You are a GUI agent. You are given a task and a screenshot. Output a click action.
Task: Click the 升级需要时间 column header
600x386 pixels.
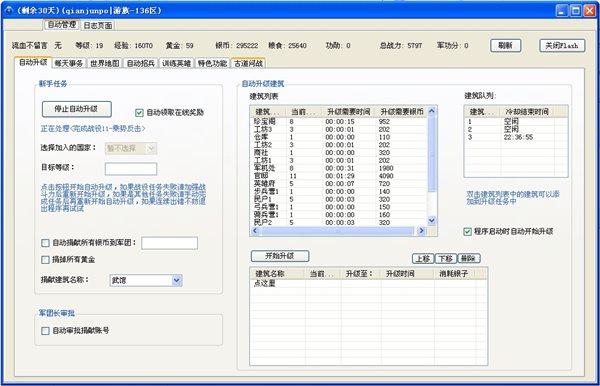tap(348, 112)
